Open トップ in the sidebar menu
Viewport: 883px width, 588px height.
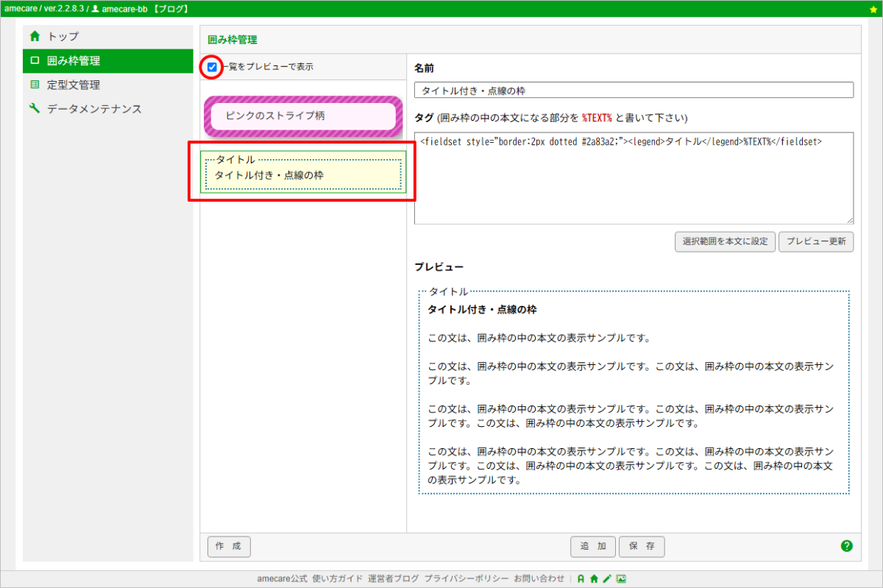pos(63,36)
